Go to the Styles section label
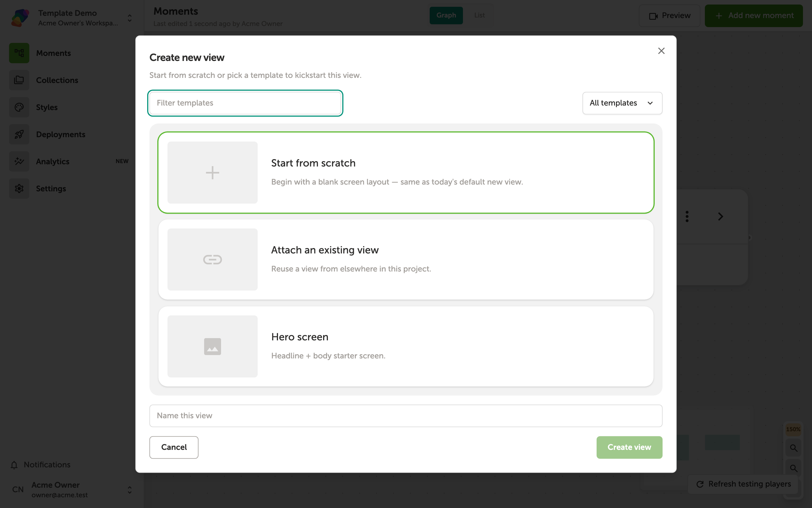 tap(47, 107)
